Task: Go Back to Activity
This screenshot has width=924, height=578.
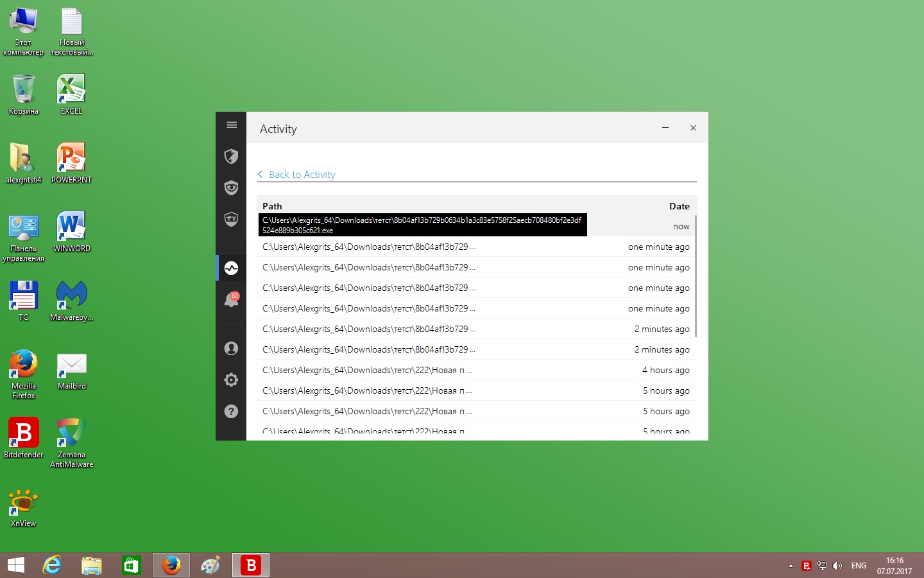Action: (296, 175)
